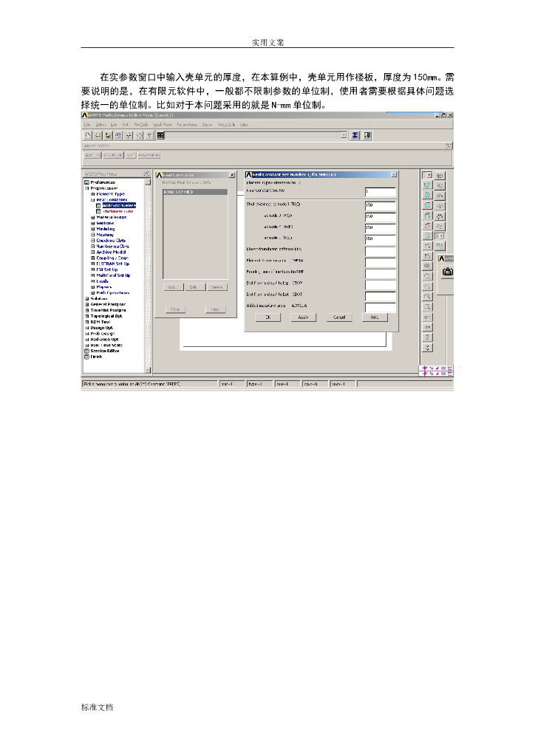Collapse the Preprocessor tree node

(x=87, y=188)
